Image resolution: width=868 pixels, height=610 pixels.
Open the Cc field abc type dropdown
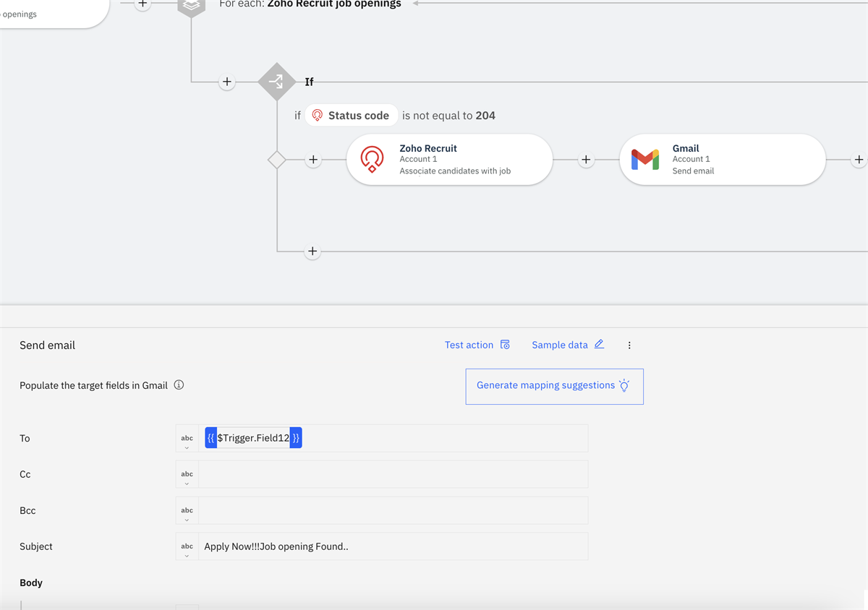pos(187,475)
